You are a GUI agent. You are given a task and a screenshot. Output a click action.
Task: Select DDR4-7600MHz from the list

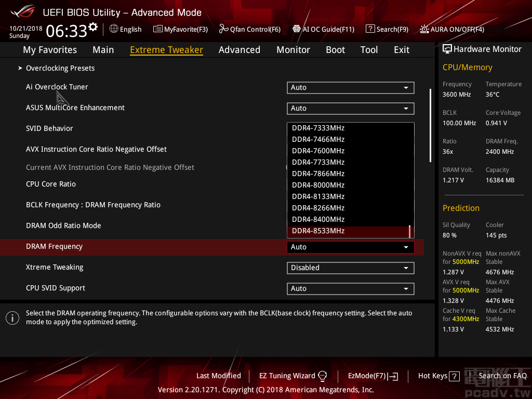tap(351, 151)
